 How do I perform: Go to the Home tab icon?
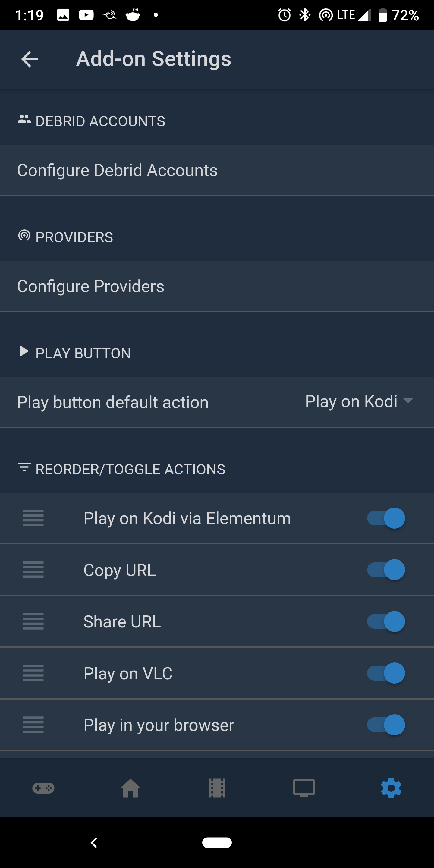[131, 788]
